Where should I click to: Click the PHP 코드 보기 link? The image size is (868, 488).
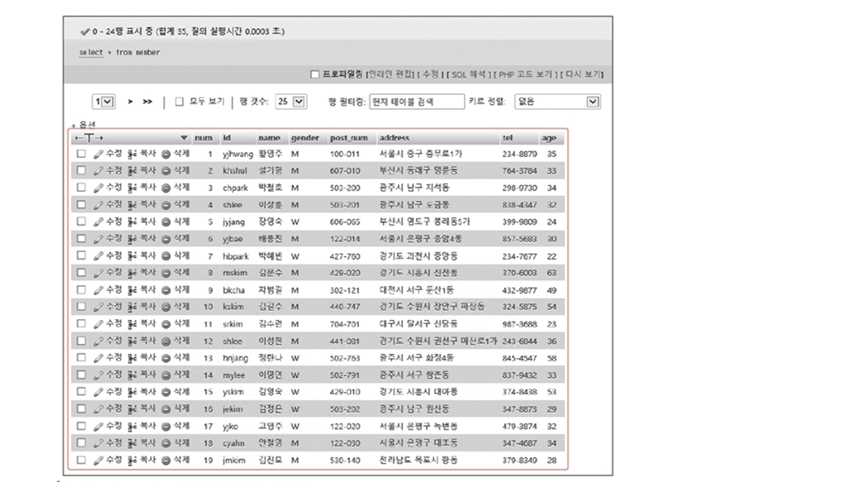528,74
